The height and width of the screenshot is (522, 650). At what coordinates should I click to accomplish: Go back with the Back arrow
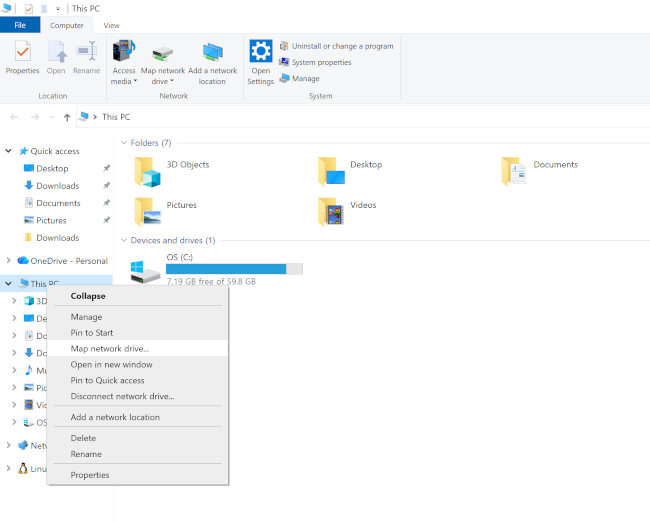(x=14, y=117)
